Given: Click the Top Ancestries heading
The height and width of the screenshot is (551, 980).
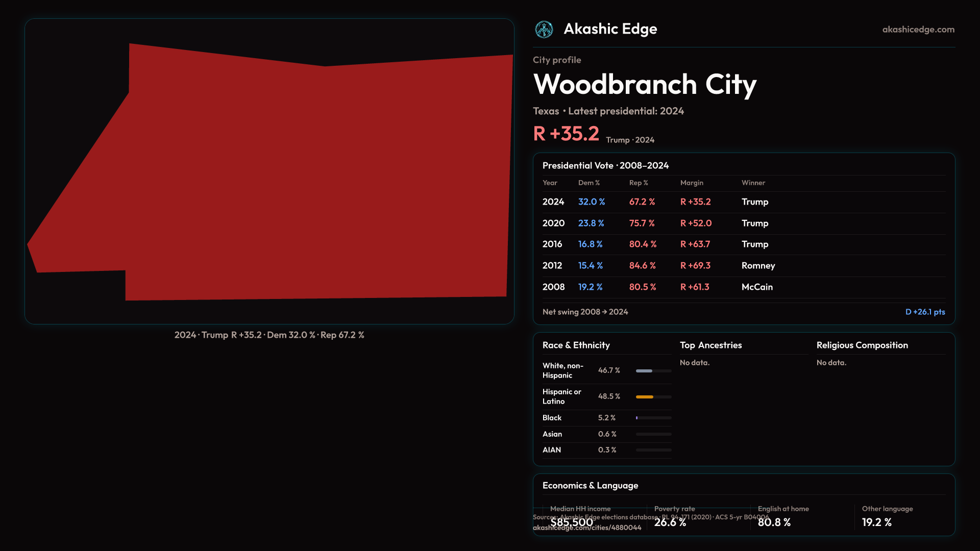Looking at the screenshot, I should click(x=710, y=345).
